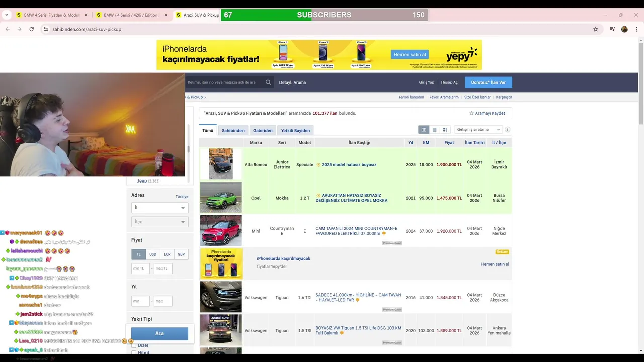644x362 pixels.
Task: Check the Dizel fuel type checkbox
Action: point(134,345)
